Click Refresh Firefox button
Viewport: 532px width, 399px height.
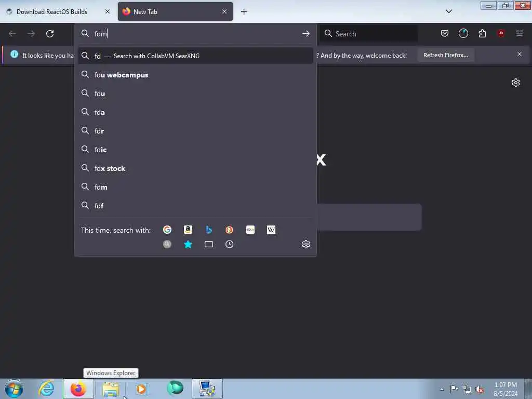[445, 55]
